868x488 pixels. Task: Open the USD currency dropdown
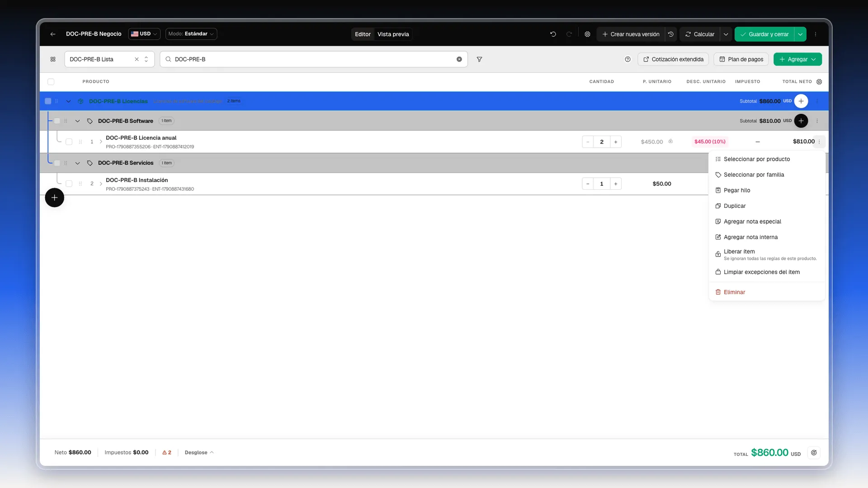144,34
